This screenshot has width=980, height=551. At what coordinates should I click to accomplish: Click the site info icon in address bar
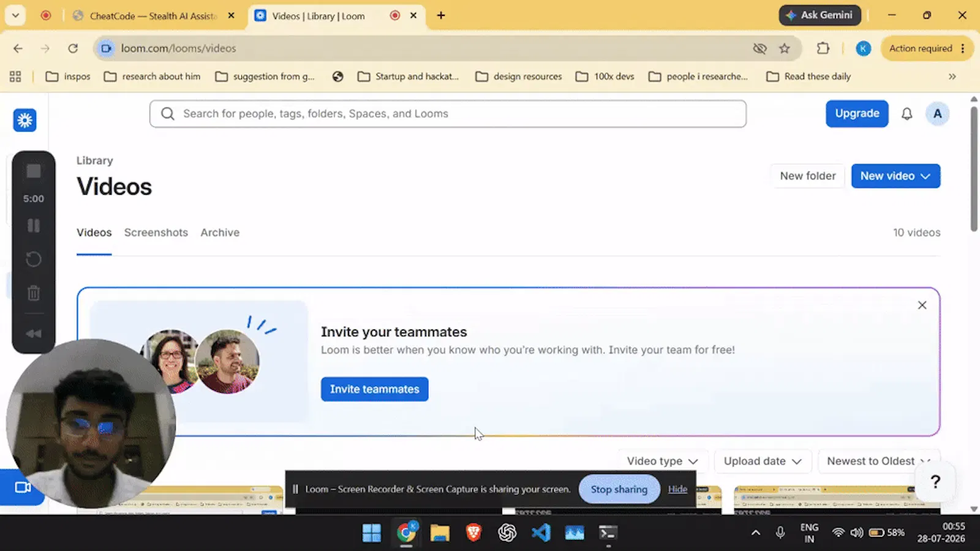tap(106, 48)
